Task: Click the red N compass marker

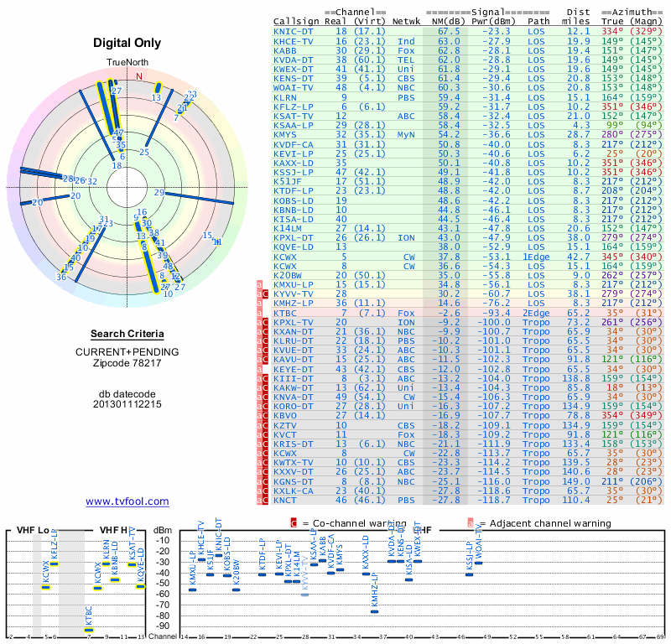Action: tap(139, 76)
